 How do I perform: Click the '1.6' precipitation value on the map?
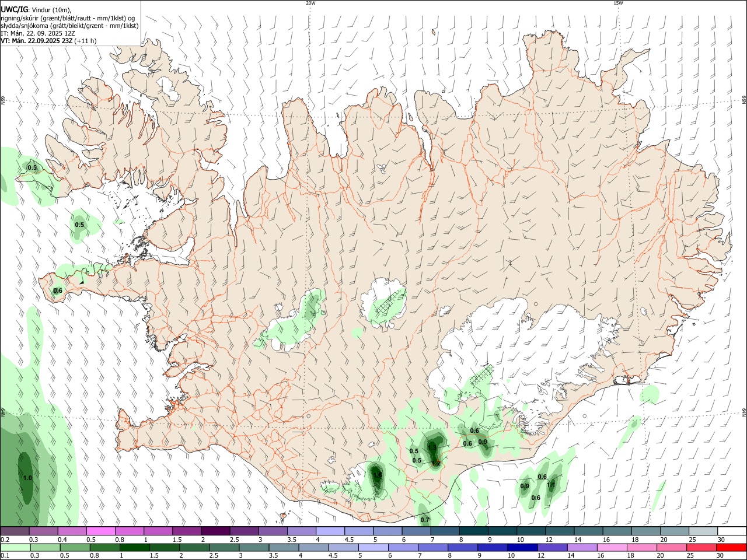point(377,475)
